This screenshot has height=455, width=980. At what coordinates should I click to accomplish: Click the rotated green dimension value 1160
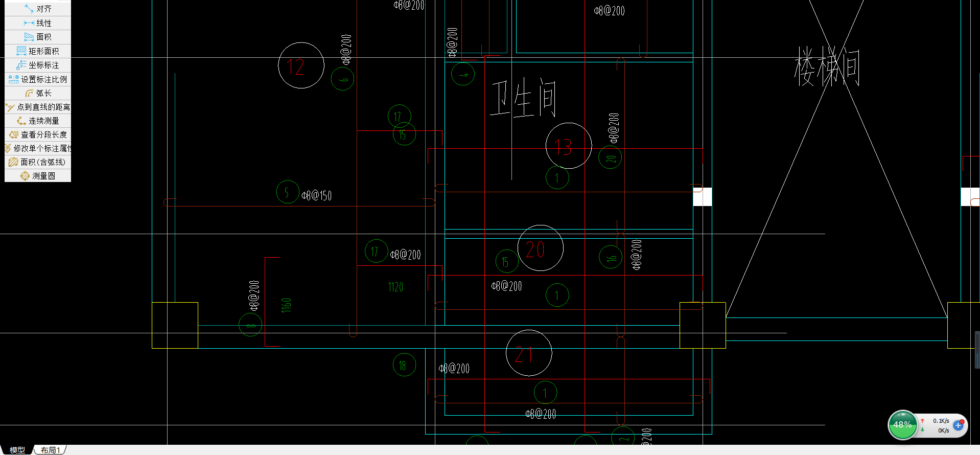(x=286, y=305)
